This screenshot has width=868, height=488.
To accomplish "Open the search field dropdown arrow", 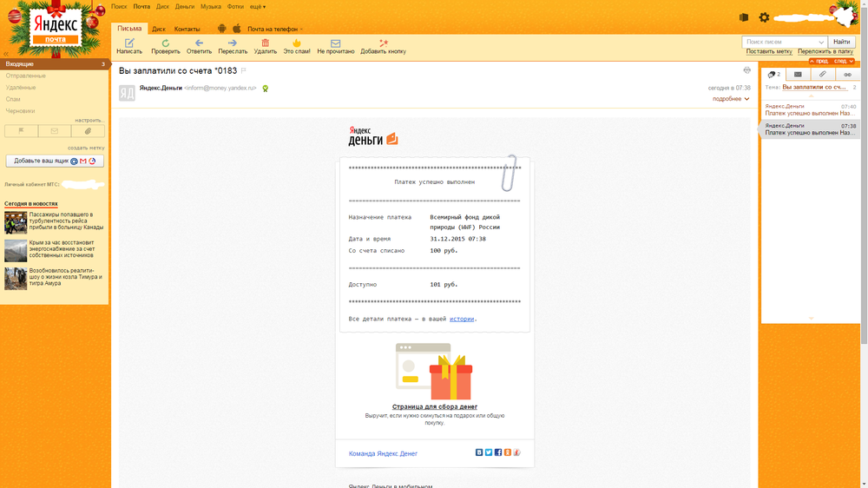I will point(821,42).
